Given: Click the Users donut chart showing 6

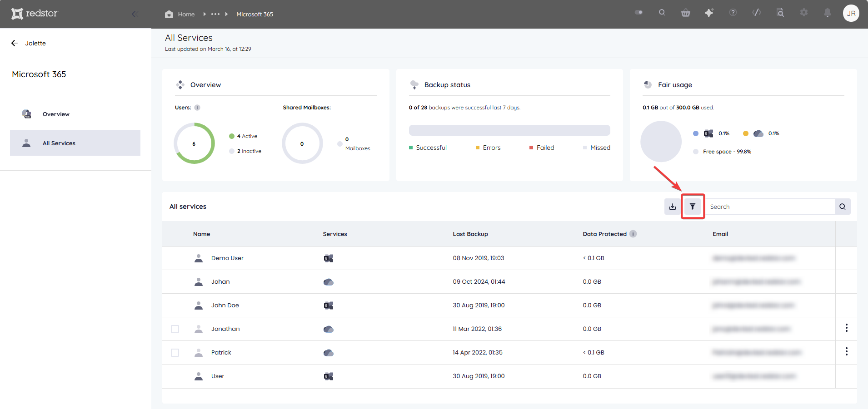Looking at the screenshot, I should 194,143.
